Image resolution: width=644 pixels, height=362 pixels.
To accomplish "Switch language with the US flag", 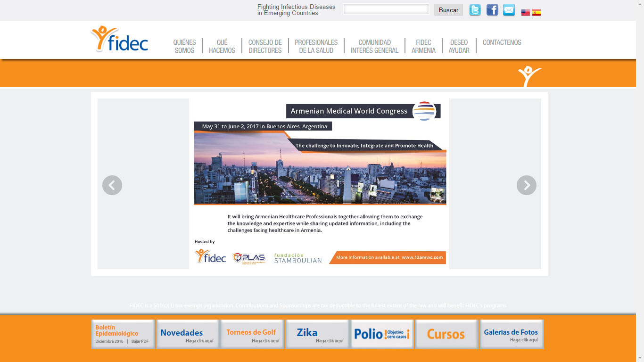I will click(525, 13).
